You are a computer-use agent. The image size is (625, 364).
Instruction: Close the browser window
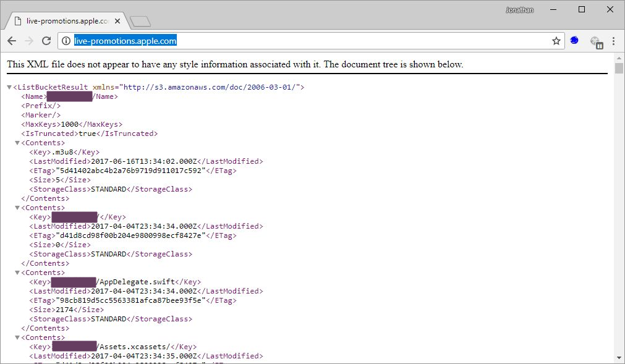610,9
